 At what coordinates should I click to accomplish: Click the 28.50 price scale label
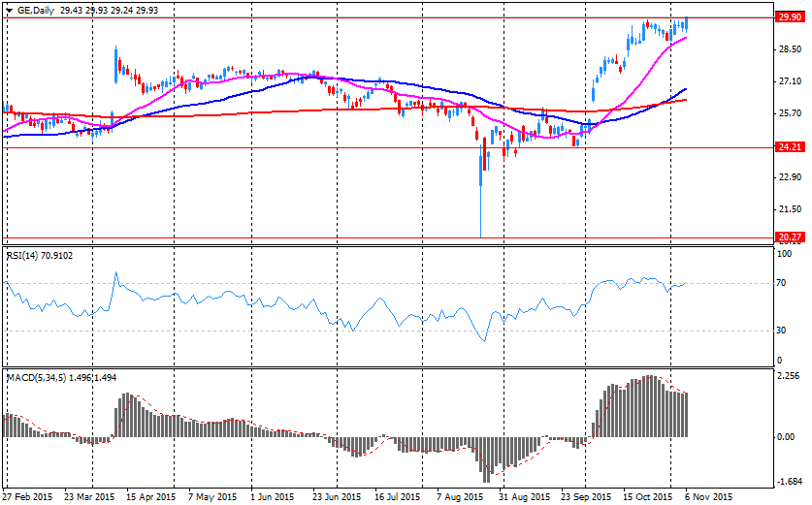(791, 49)
